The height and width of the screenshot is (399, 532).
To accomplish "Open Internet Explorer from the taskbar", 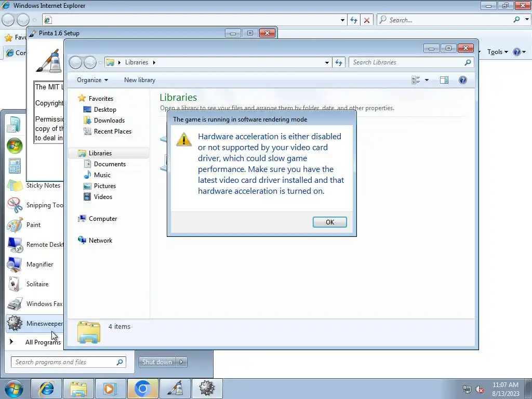I will [46, 389].
